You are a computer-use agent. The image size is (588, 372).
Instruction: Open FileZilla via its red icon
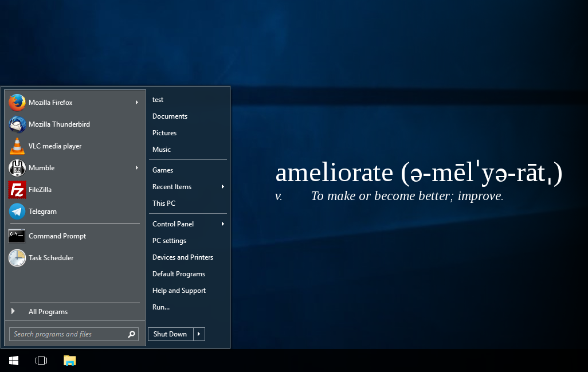[x=17, y=190]
